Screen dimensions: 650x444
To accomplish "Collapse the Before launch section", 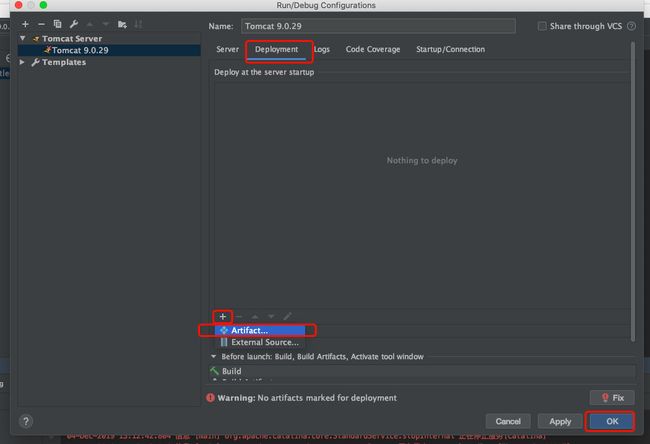I will coord(213,357).
